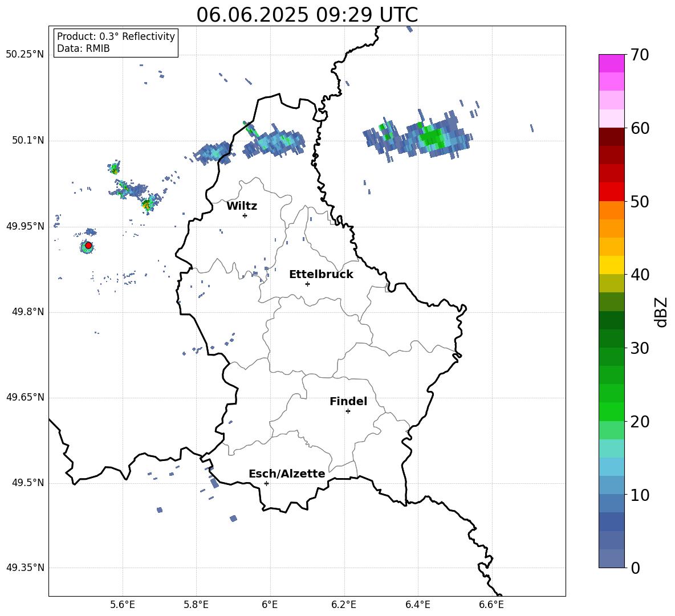Click the 49.95°N latitude label
Viewport: 675px width, 616px height.
(x=25, y=226)
